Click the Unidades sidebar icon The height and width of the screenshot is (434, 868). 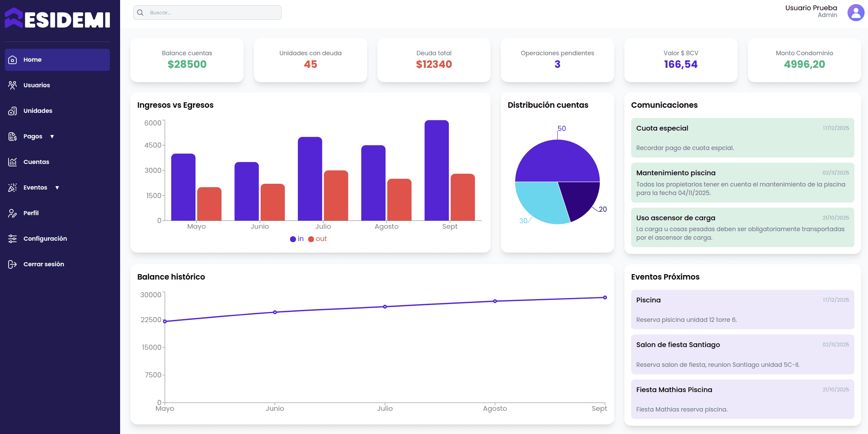pos(13,111)
